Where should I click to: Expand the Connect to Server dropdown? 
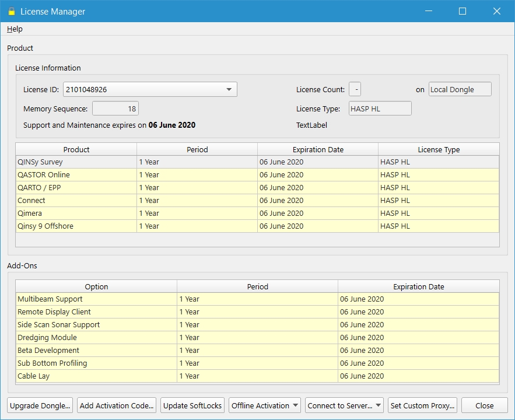(x=344, y=405)
